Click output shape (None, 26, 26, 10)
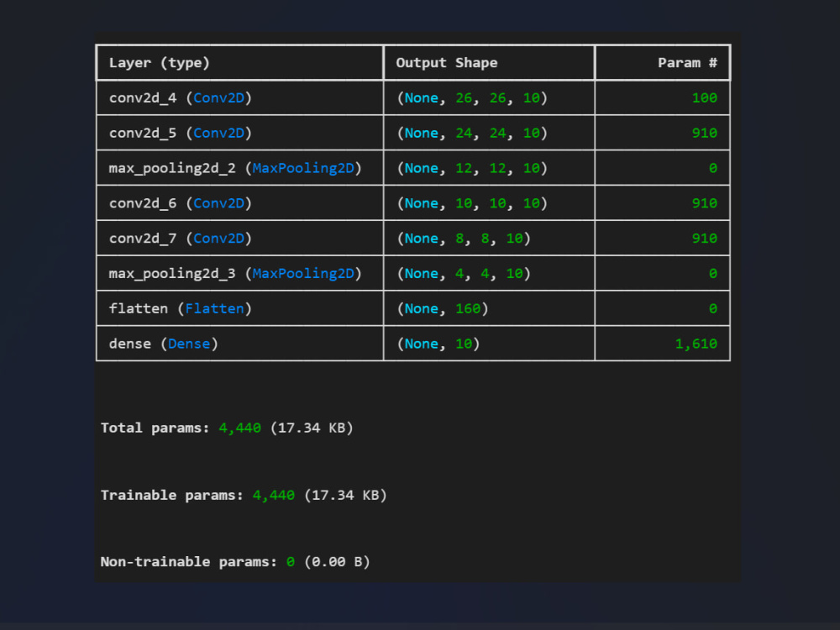This screenshot has width=840, height=630. [472, 98]
